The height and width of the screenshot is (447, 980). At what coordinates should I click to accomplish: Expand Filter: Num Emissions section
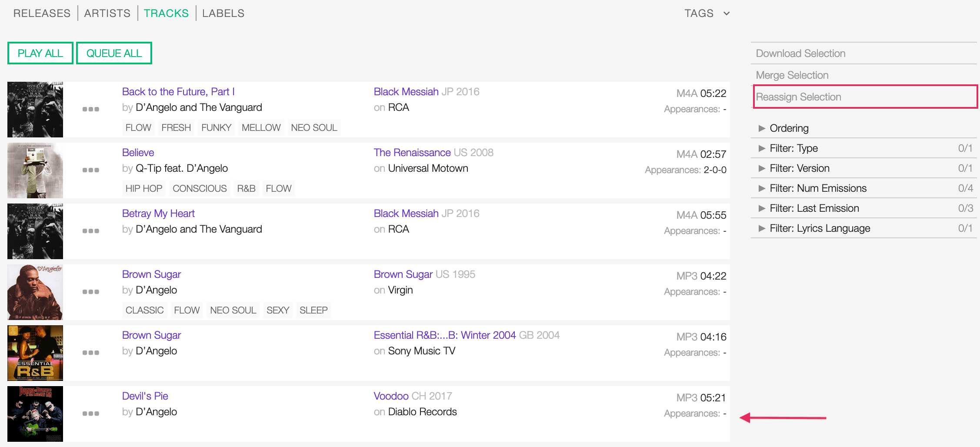[863, 188]
